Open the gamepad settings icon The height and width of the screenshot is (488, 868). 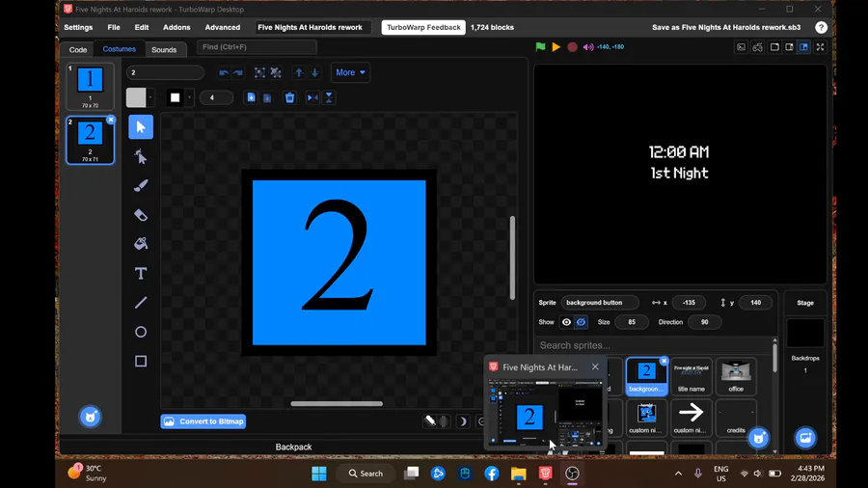click(x=757, y=47)
